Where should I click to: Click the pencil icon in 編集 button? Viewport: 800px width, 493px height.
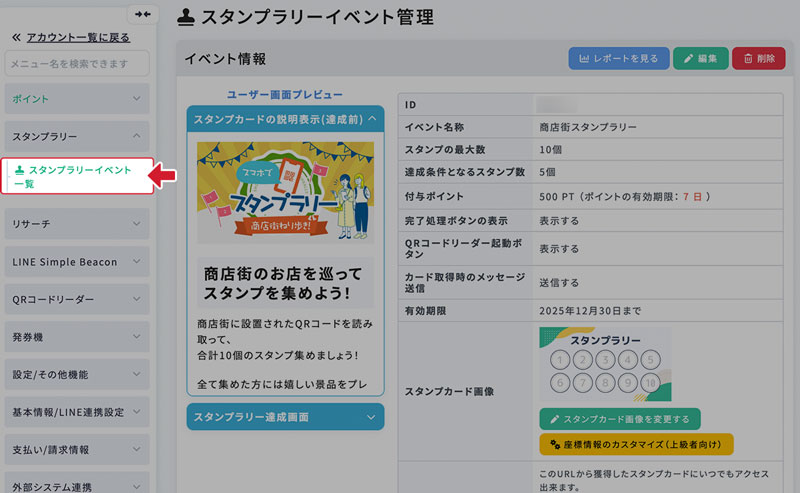[x=688, y=59]
